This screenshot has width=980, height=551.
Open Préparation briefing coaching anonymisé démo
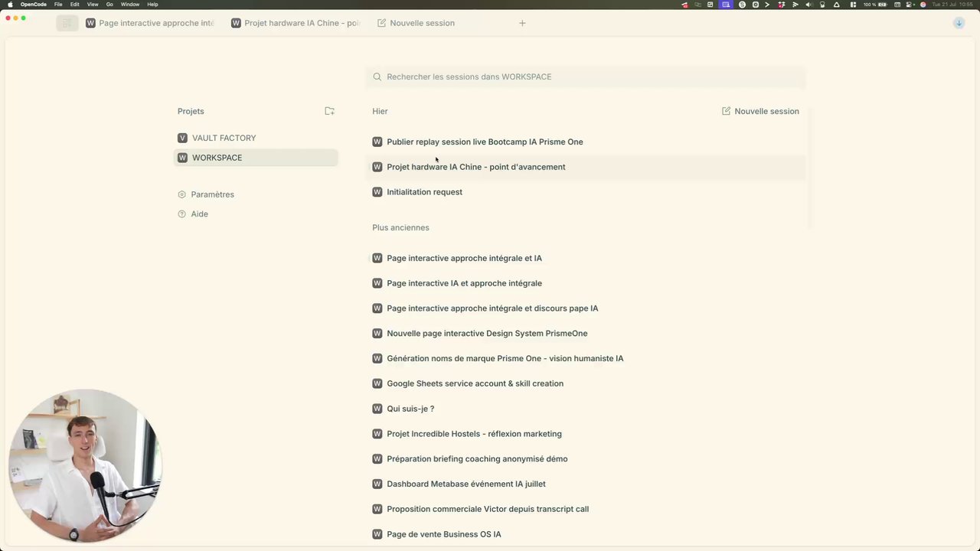[586, 459]
